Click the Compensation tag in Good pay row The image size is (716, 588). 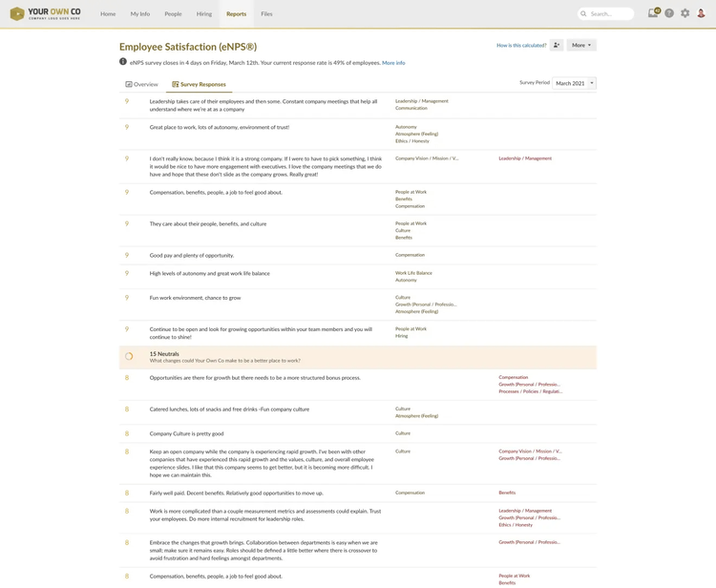click(410, 255)
